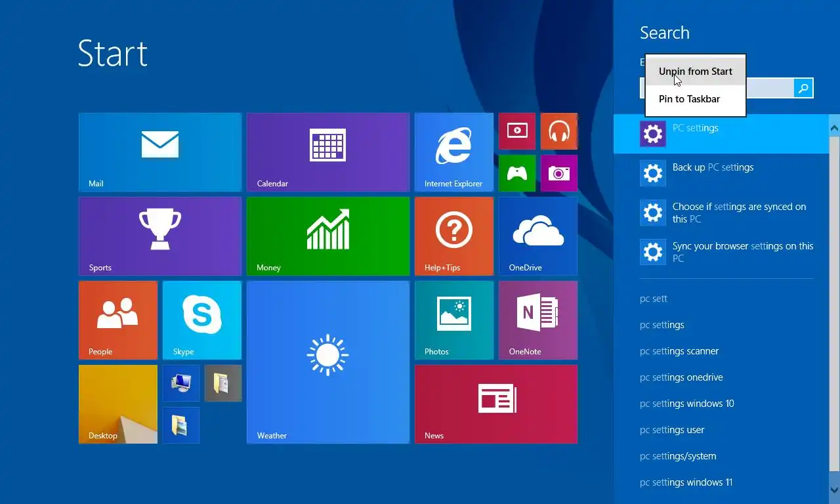840x504 pixels.
Task: Select the PC settings search result
Action: (721, 134)
